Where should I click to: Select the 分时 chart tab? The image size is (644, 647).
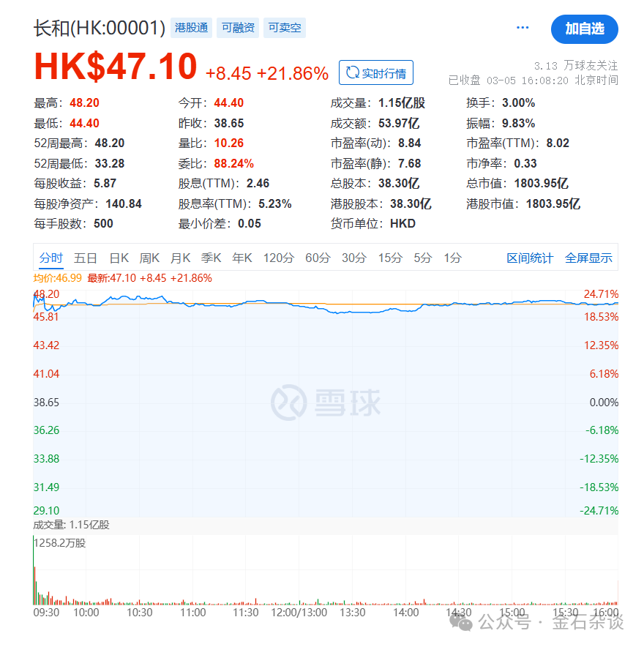[x=51, y=258]
